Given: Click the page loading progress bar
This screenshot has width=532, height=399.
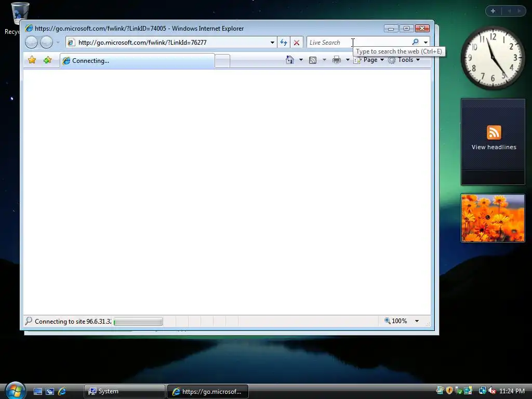Looking at the screenshot, I should pyautogui.click(x=138, y=321).
